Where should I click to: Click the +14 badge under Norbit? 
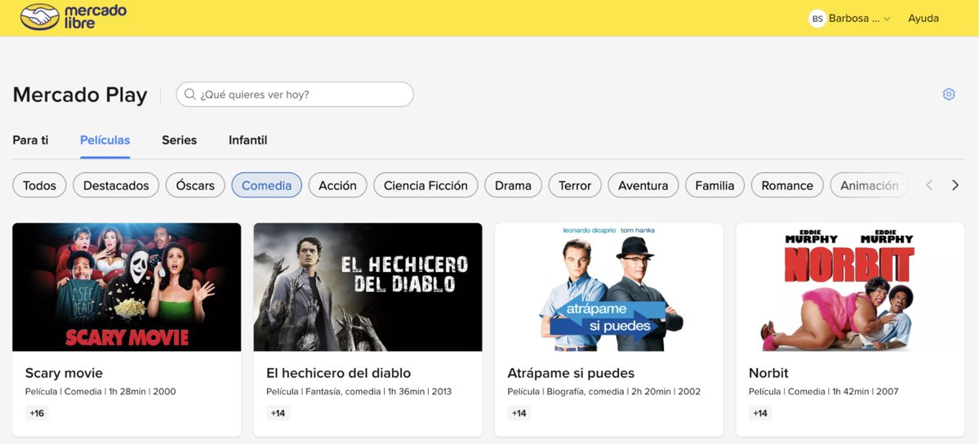760,413
